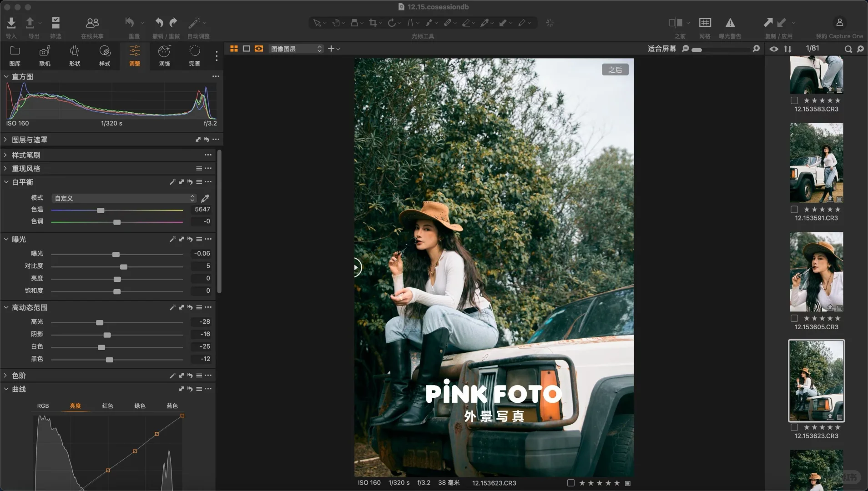
Task: Switch to the 完善 refine tab
Action: coord(195,55)
